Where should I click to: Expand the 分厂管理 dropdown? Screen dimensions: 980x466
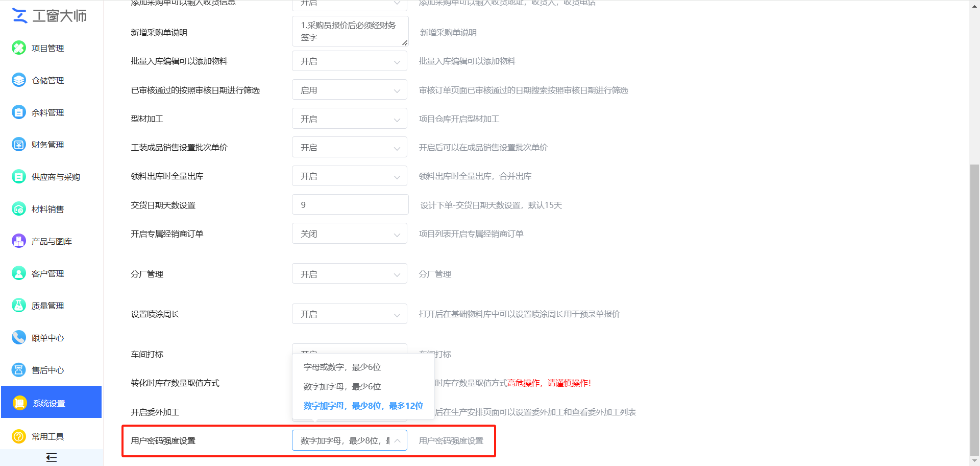pos(350,274)
